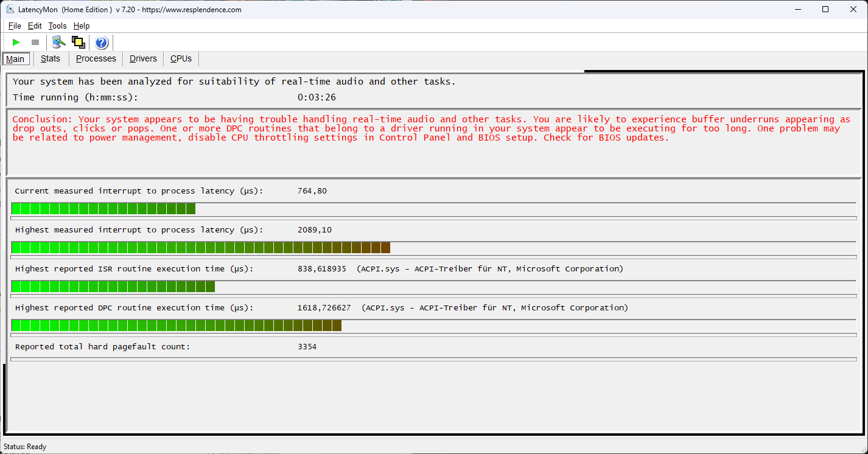Start monitoring with the green play icon
Screen dimensions: 868x454
point(16,43)
